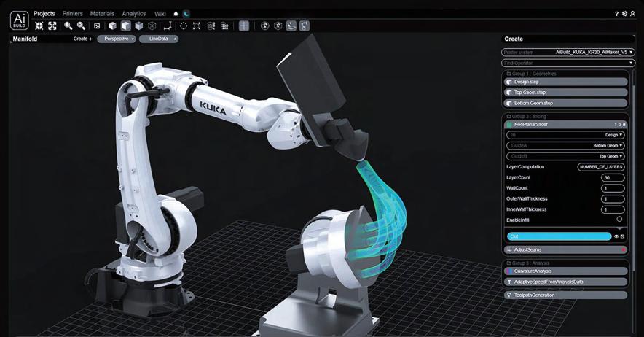Click the hexagonal robot cell icon

[278, 26]
